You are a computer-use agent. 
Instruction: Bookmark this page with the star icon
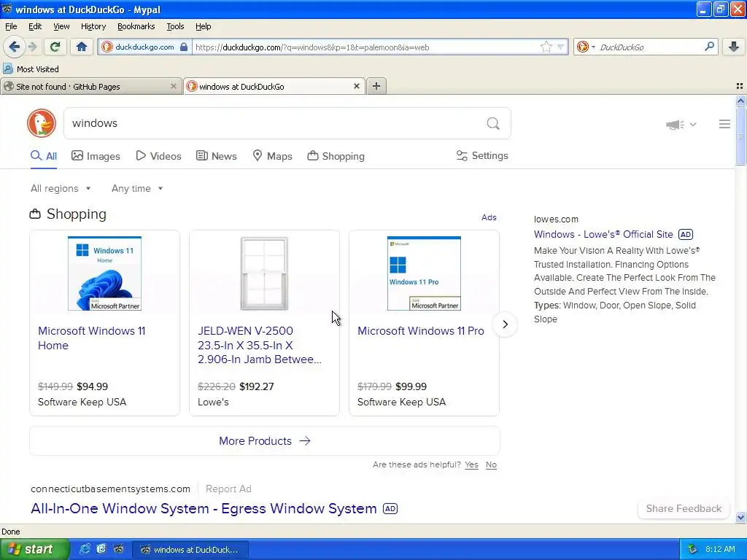pos(546,47)
